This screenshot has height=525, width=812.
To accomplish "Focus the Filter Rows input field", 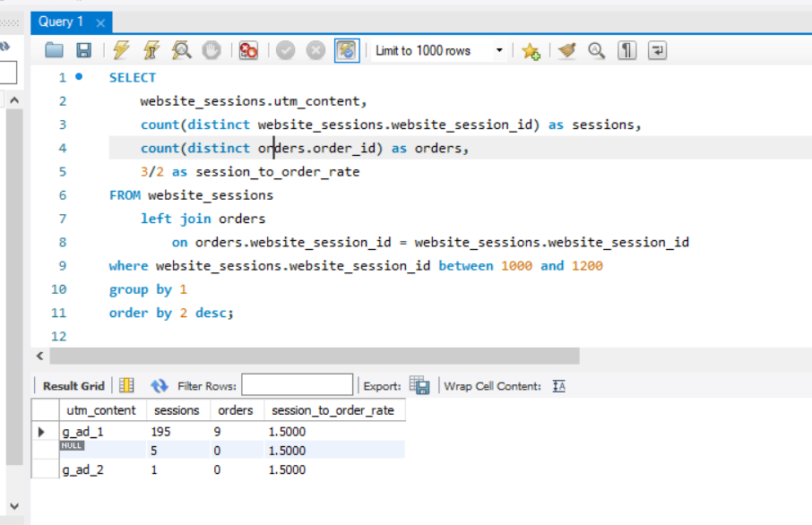I will pos(298,384).
